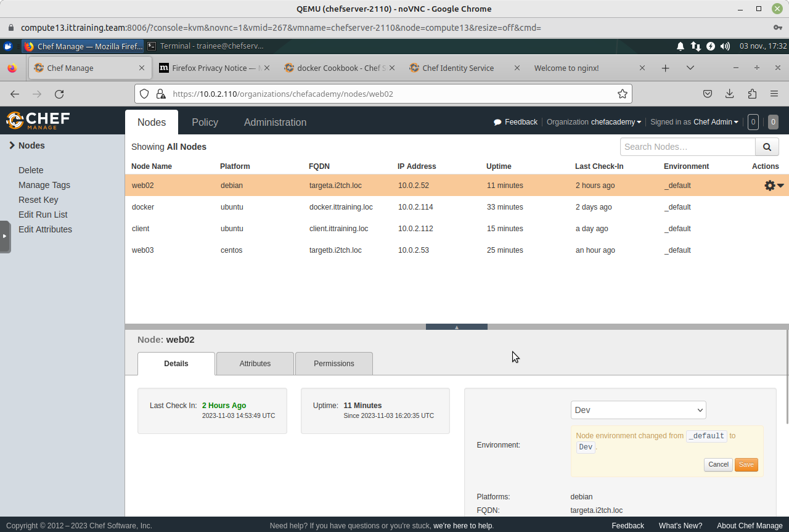Screen dimensions: 789x532
Task: Open the gear actions menu for web02
Action: (x=774, y=186)
